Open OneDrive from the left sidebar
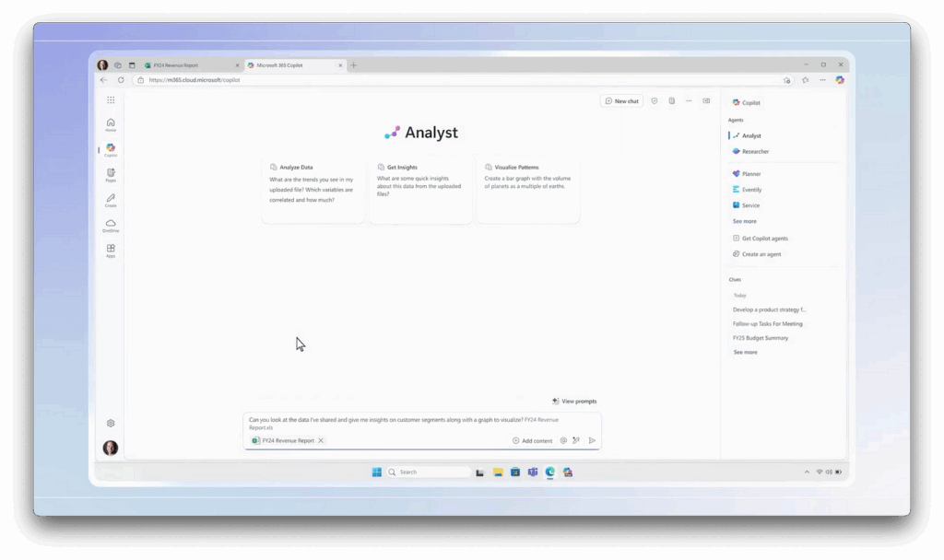Viewport: 944px width, 560px height. pos(111,226)
